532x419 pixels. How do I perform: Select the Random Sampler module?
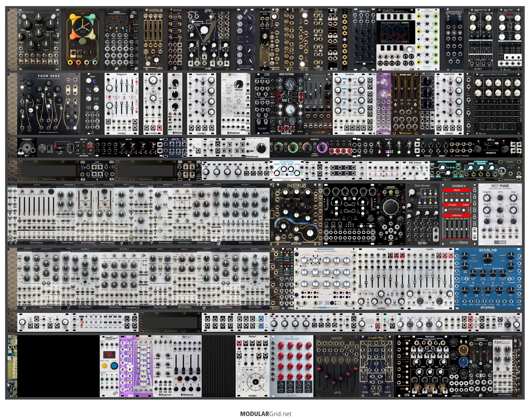point(39,40)
